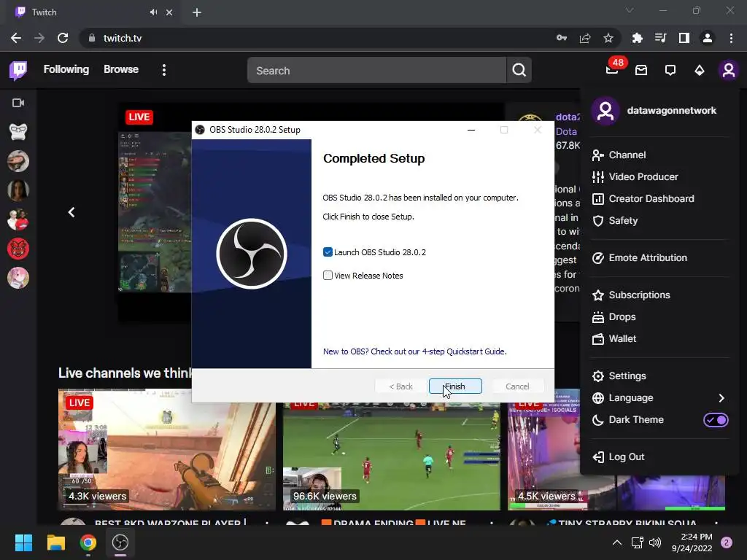Open the Twitch inbox mail icon

641,71
